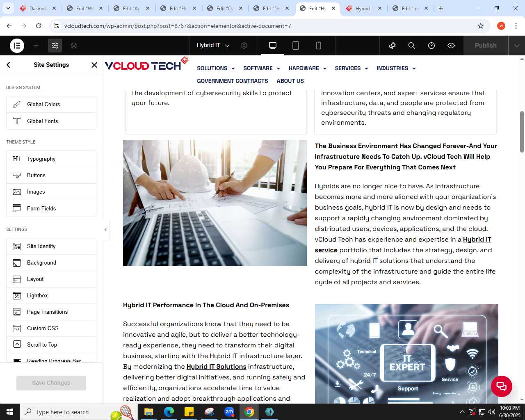Image resolution: width=525 pixels, height=420 pixels.
Task: Click the ABOUT US nav link
Action: coord(290,81)
